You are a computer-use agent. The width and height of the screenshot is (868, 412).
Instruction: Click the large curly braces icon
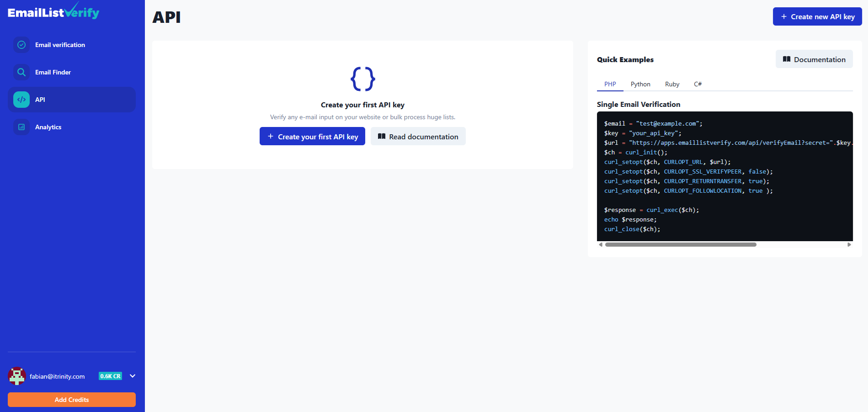(363, 79)
